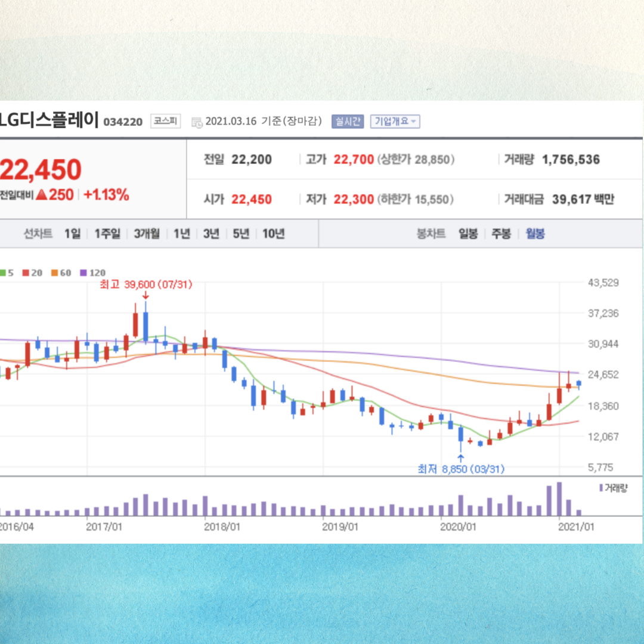Click the 43,529 y-axis label
644x644 pixels.
pos(603,283)
